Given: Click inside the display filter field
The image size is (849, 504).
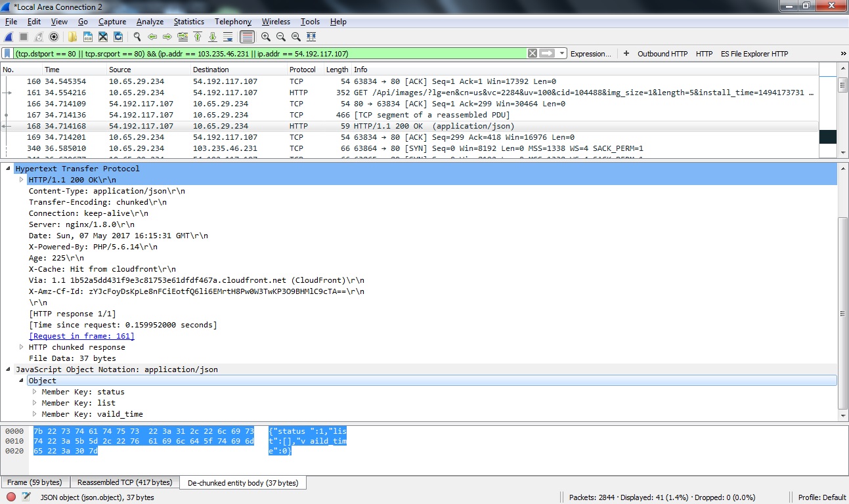Looking at the screenshot, I should 263,54.
